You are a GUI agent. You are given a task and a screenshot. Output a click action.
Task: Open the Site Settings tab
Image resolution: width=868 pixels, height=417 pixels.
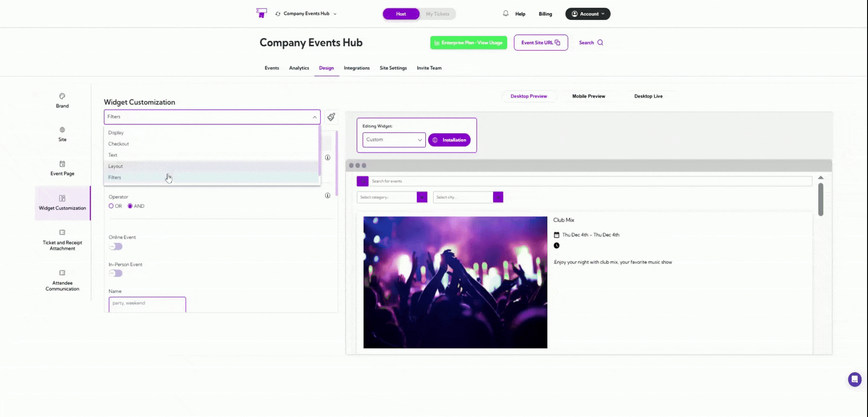[x=393, y=68]
